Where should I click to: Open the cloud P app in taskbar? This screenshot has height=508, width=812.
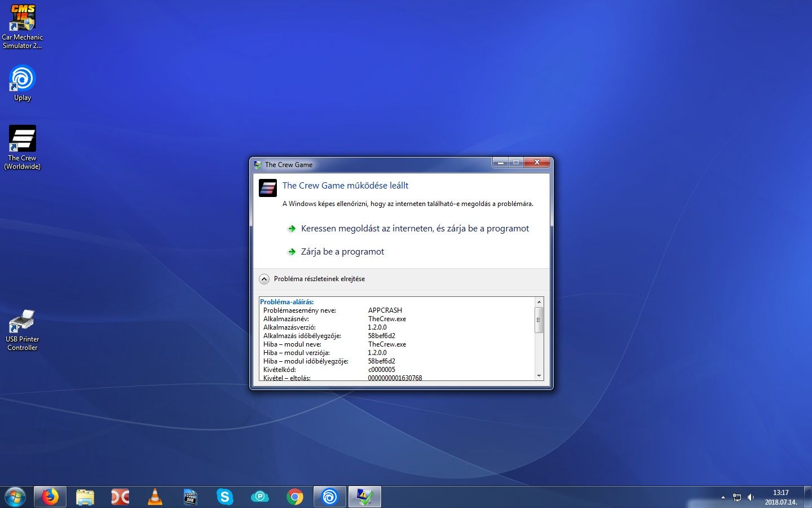[260, 497]
